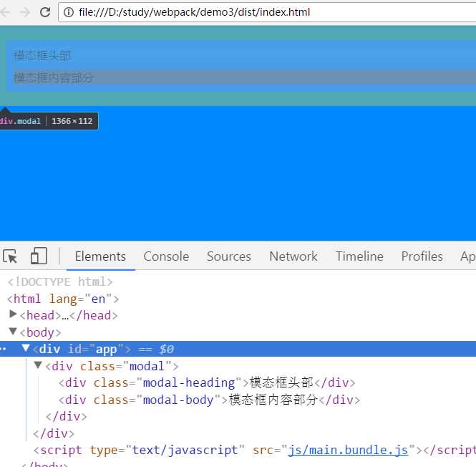Activate the inspect element picker tool
The width and height of the screenshot is (476, 467).
tap(10, 256)
